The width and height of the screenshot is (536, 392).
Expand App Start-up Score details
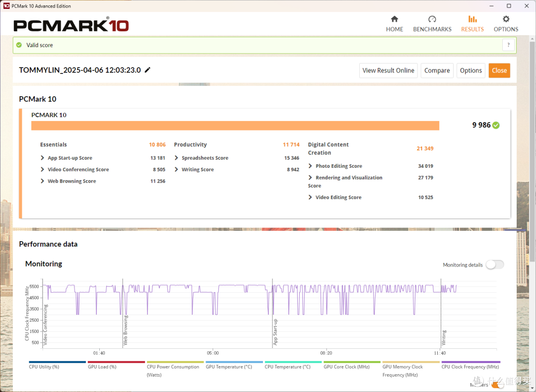[x=42, y=158]
